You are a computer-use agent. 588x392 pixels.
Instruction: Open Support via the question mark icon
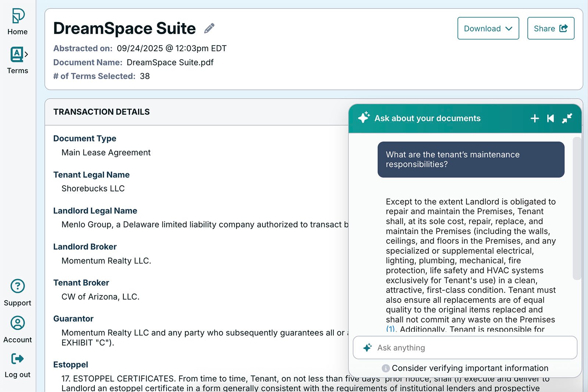click(18, 286)
